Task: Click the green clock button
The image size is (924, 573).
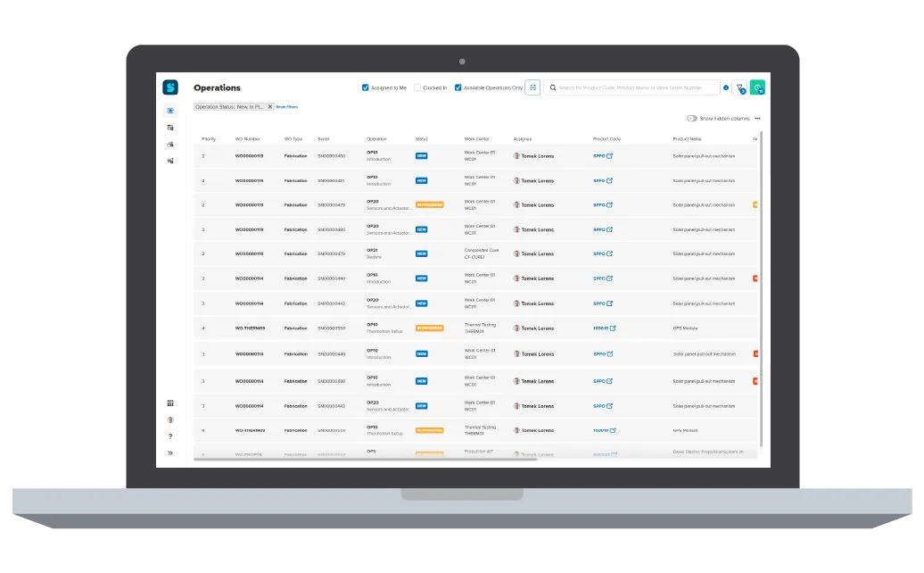Action: tap(757, 87)
